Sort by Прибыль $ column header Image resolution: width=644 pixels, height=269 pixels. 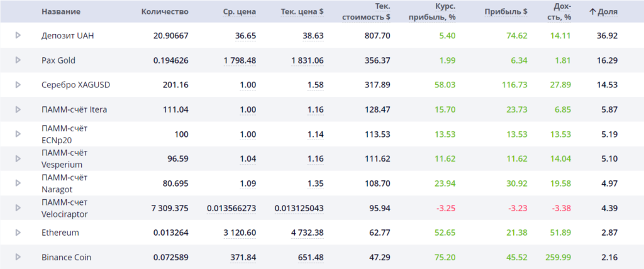[506, 11]
